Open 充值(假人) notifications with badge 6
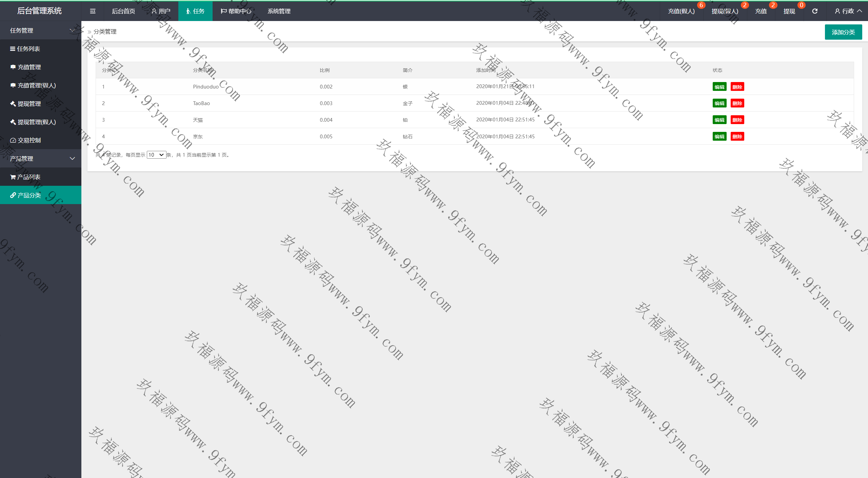 [681, 11]
